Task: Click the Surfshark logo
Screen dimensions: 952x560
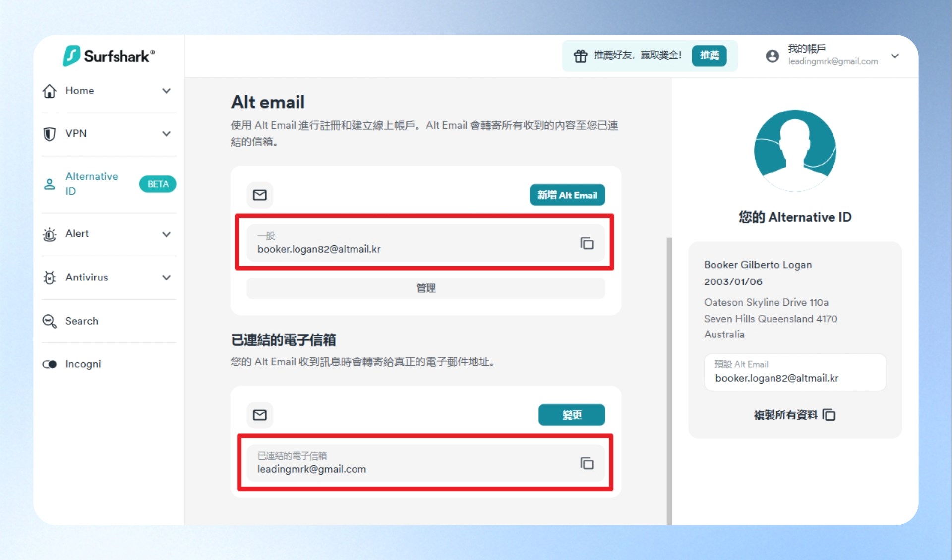Action: [109, 56]
